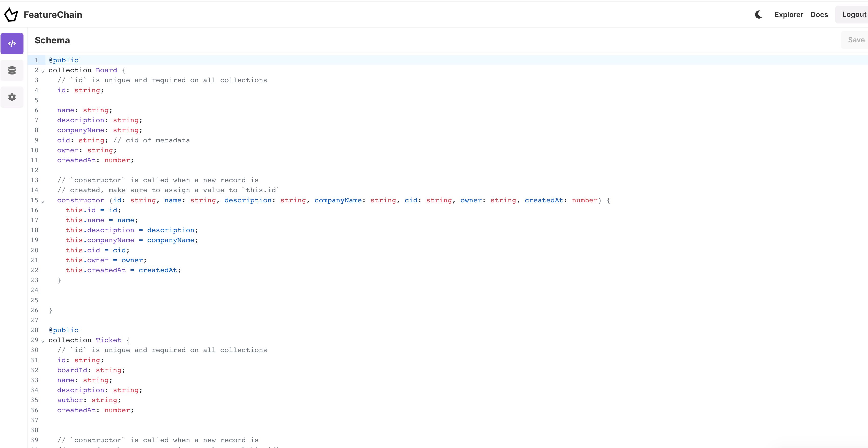Image resolution: width=868 pixels, height=448 pixels.
Task: Toggle dark mode moon icon
Action: tap(758, 15)
